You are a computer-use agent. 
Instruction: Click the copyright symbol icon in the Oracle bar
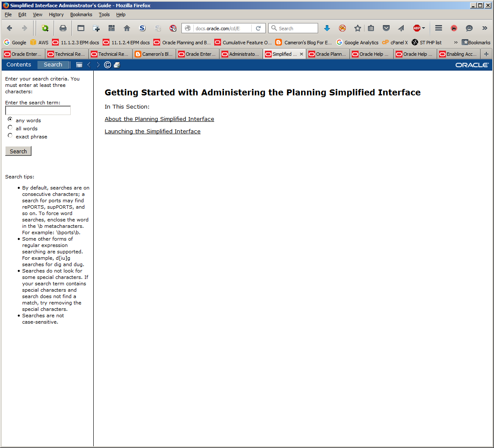107,65
